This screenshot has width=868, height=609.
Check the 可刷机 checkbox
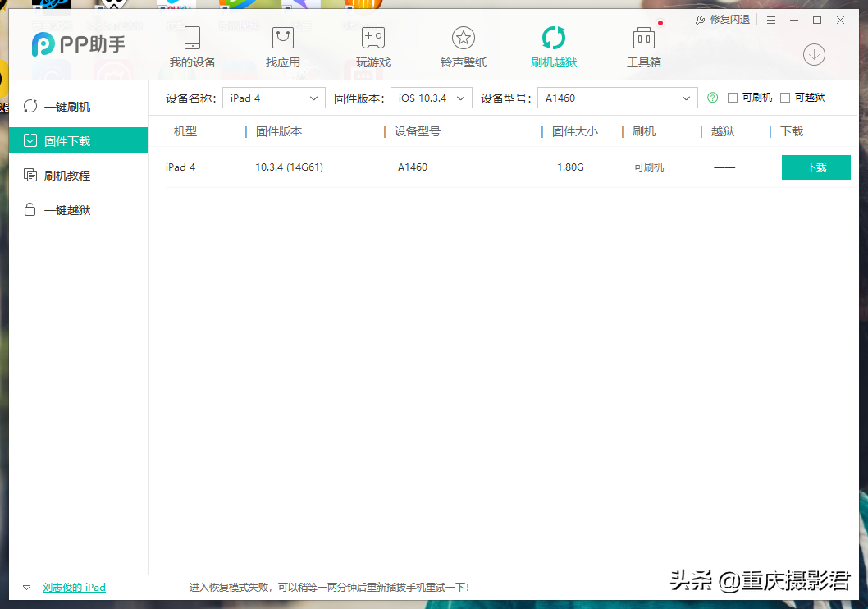pos(733,98)
